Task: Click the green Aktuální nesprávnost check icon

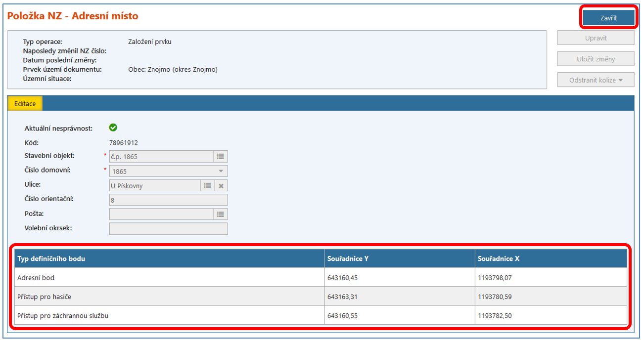Action: 113,128
